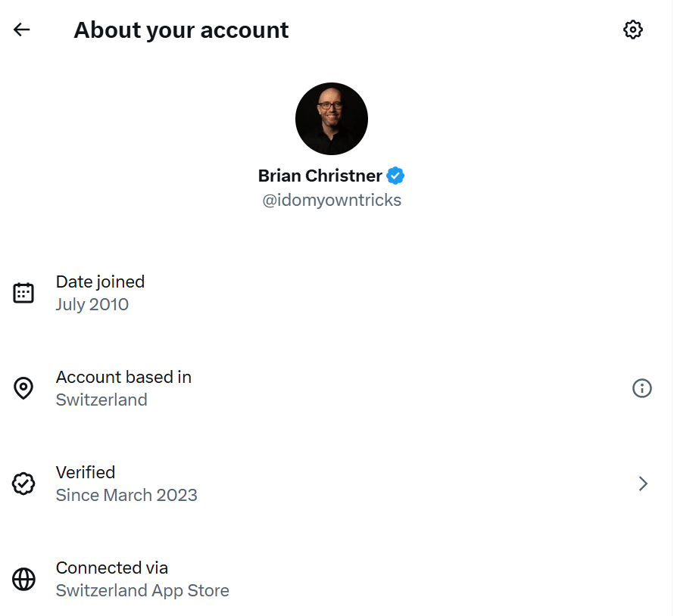Click the calendar icon beside Date joined
The height and width of the screenshot is (616, 674).
click(x=23, y=293)
